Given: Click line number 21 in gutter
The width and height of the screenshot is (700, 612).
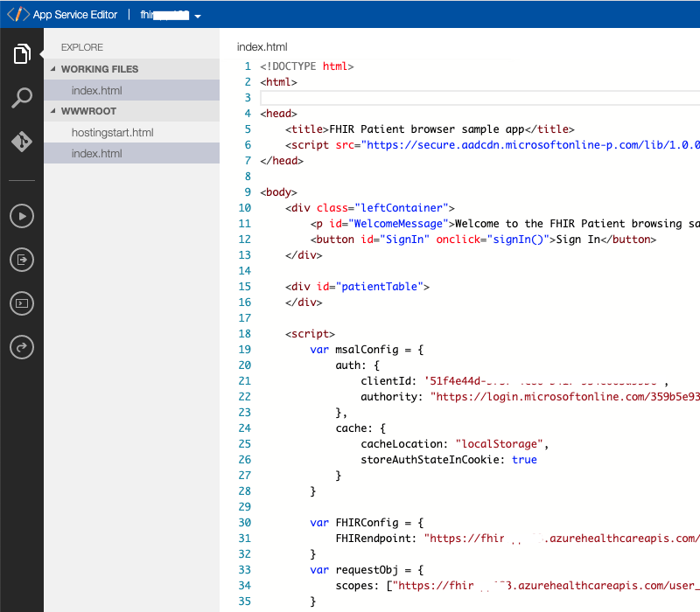Looking at the screenshot, I should click(x=245, y=381).
